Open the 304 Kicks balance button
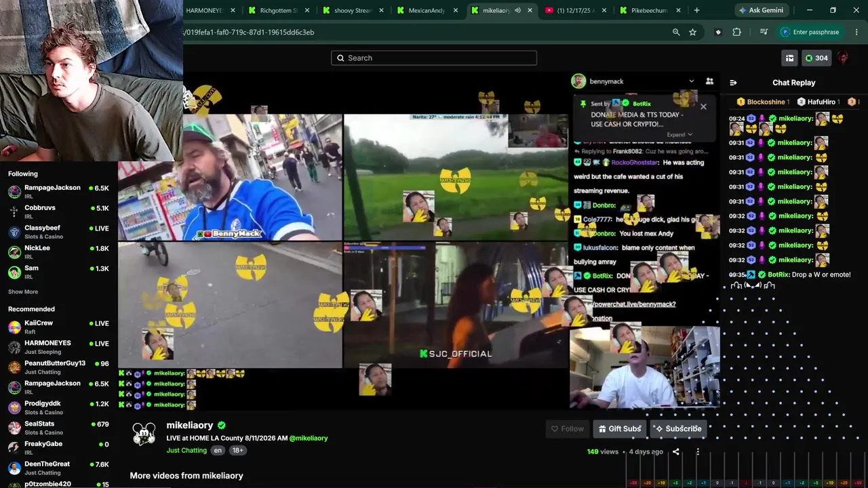Image resolution: width=868 pixels, height=488 pixels. coord(816,58)
